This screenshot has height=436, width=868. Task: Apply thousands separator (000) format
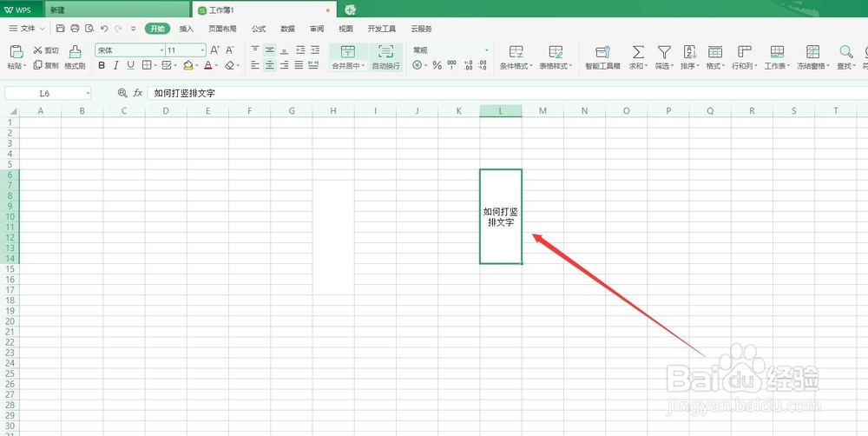tap(451, 65)
